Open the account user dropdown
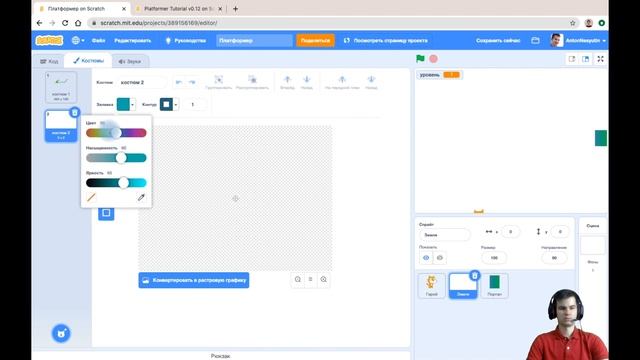 [x=578, y=40]
